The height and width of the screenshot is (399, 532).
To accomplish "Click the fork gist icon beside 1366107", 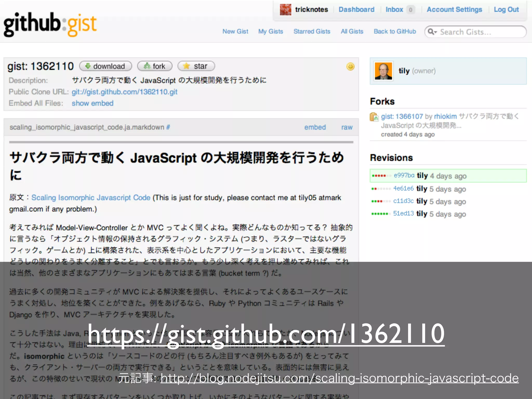I will (374, 117).
